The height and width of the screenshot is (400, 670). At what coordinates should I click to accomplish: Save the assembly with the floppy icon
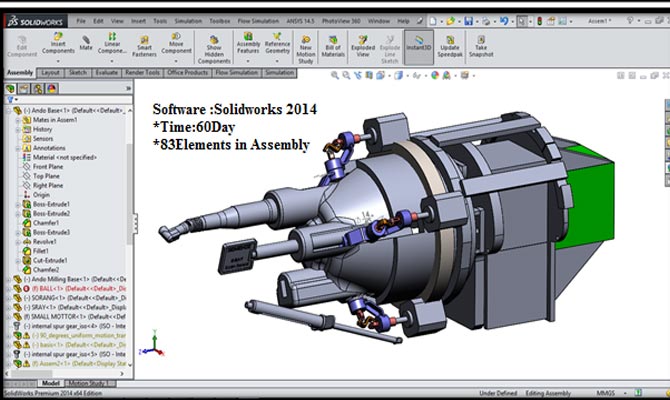pyautogui.click(x=469, y=21)
